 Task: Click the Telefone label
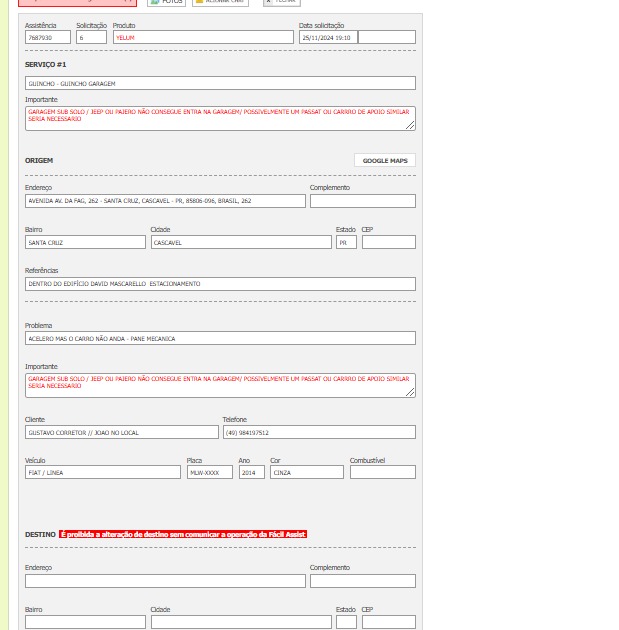point(235,419)
